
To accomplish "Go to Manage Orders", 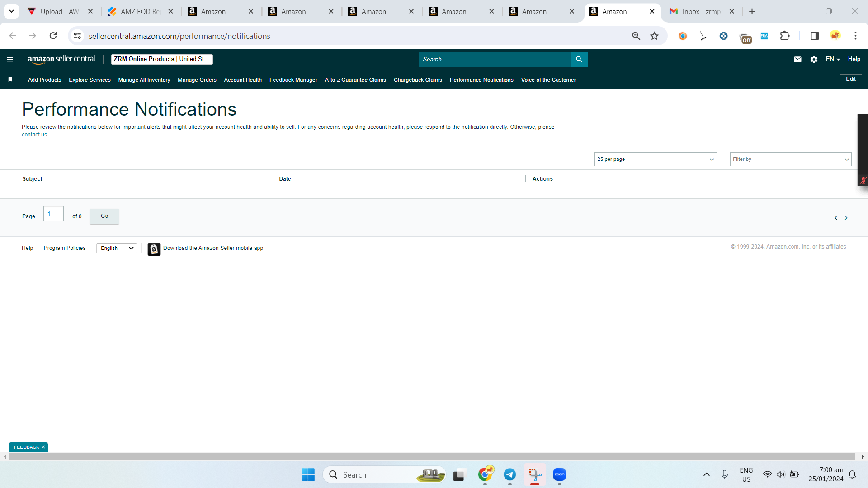I will tap(197, 80).
